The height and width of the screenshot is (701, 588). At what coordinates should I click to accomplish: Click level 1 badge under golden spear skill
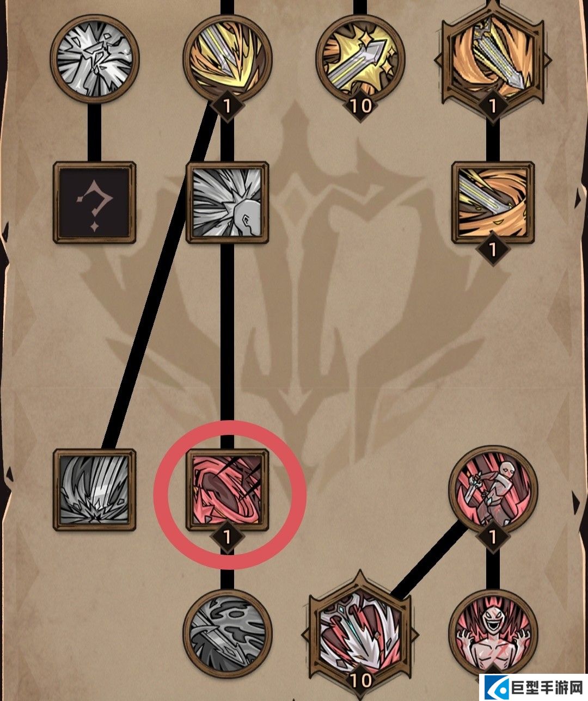pos(228,106)
